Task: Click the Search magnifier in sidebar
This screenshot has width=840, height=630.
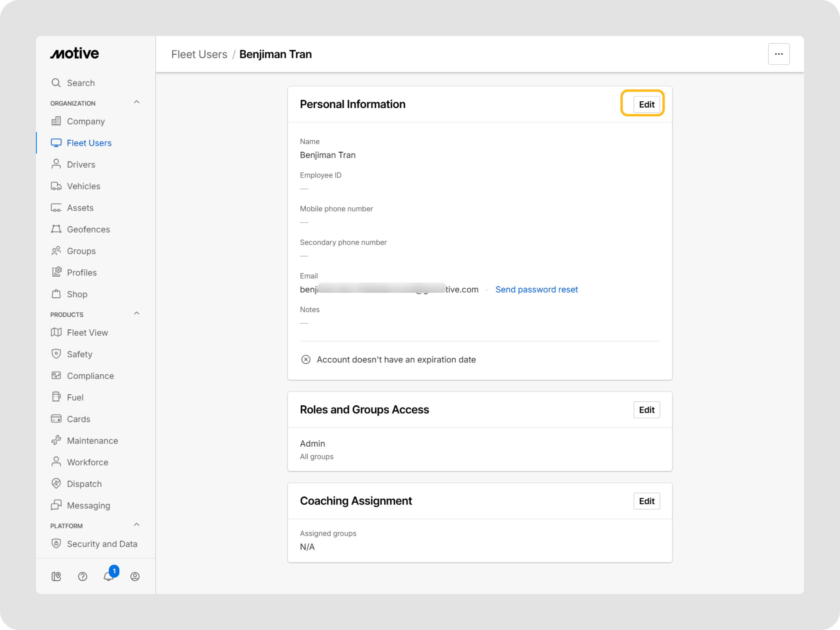Action: (56, 83)
